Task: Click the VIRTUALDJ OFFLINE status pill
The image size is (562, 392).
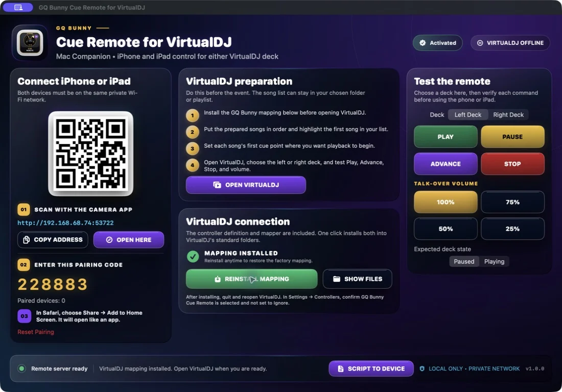Action: [510, 43]
